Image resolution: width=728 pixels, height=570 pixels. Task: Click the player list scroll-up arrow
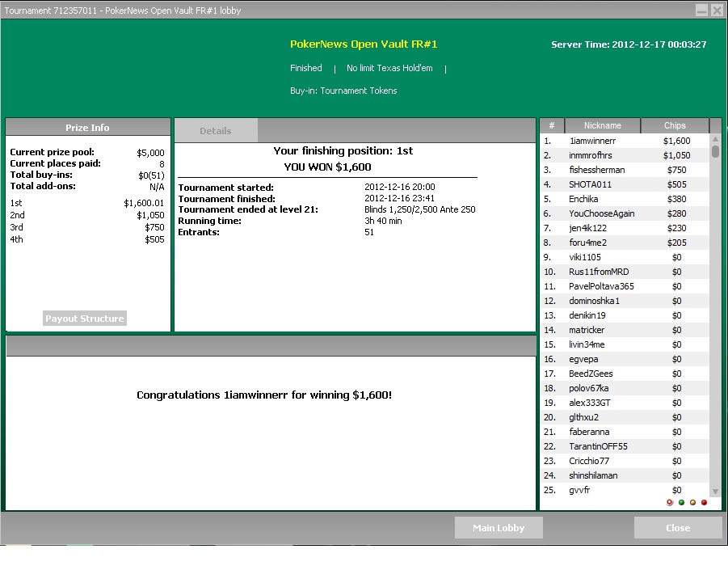pyautogui.click(x=715, y=139)
